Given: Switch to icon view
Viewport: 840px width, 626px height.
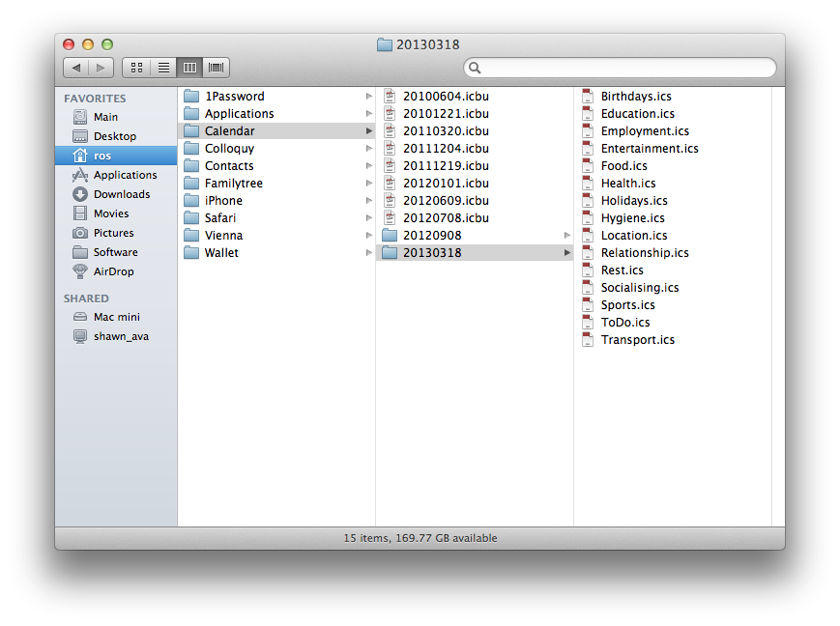Looking at the screenshot, I should 136,68.
